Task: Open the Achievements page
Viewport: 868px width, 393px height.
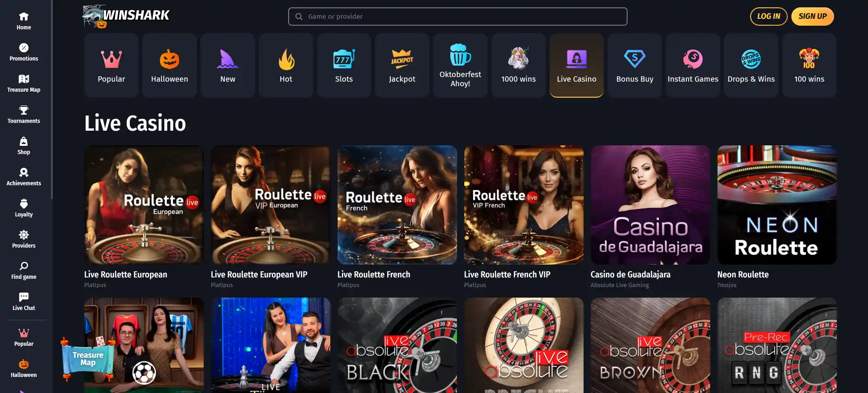Action: tap(24, 177)
